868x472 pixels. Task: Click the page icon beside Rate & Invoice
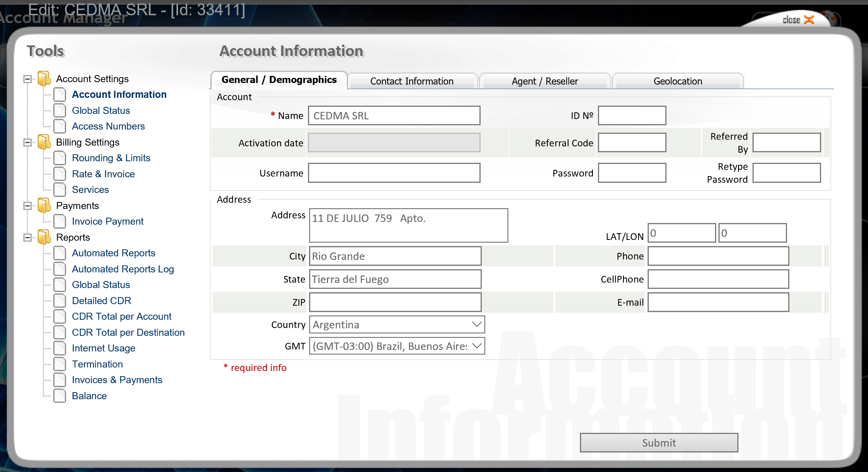(x=59, y=174)
